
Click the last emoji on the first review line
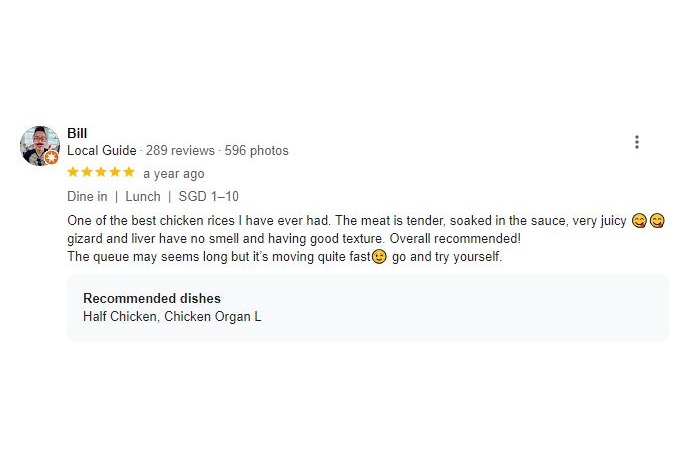657,221
